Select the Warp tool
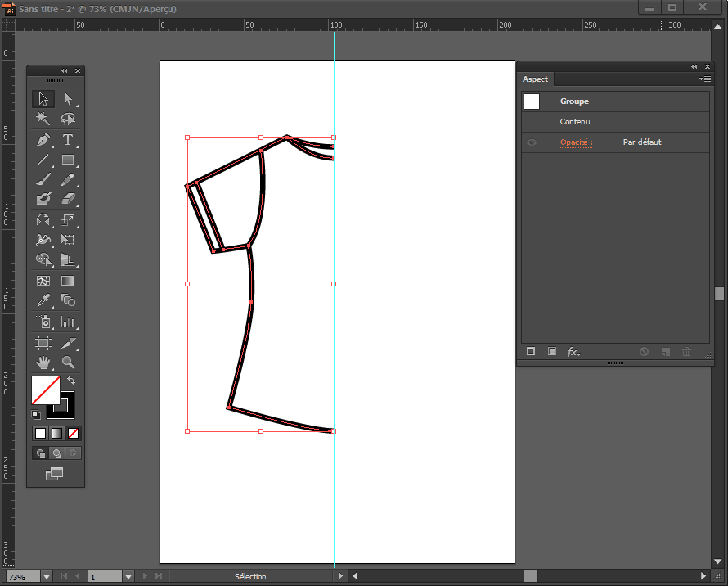The image size is (728, 586). pyautogui.click(x=43, y=240)
